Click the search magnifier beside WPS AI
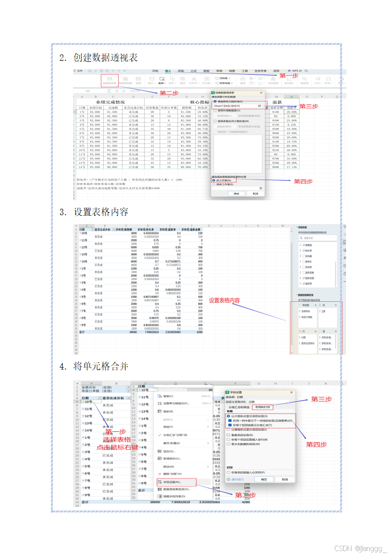Viewport: 392px width, 555px height. pos(306,71)
